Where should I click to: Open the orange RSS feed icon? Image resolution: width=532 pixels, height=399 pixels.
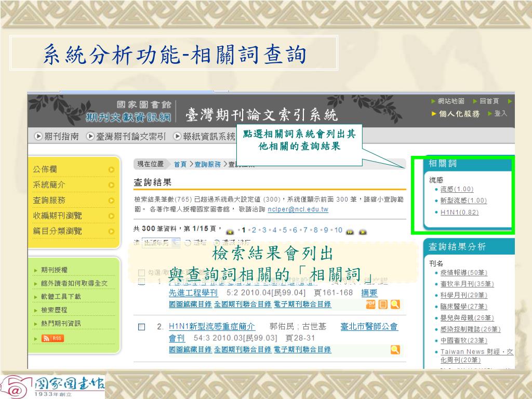click(x=52, y=338)
